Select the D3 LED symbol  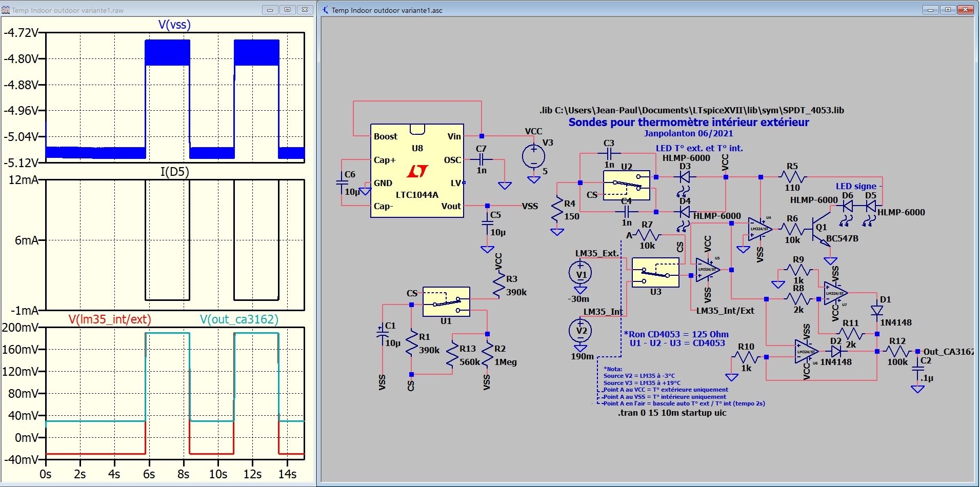pos(684,177)
